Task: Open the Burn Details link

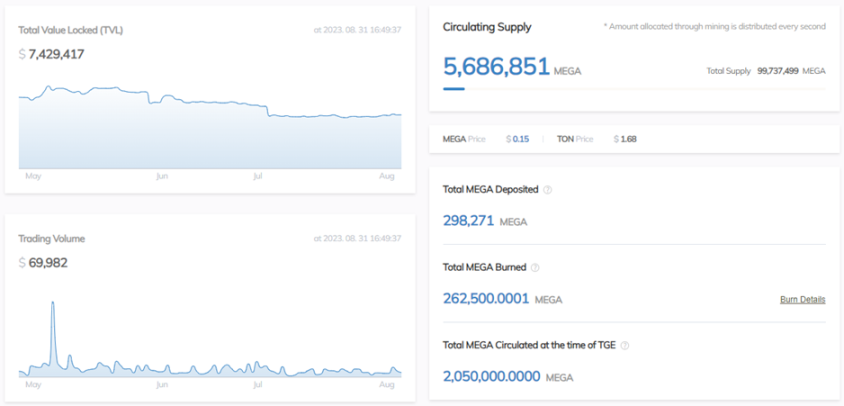Action: 802,299
